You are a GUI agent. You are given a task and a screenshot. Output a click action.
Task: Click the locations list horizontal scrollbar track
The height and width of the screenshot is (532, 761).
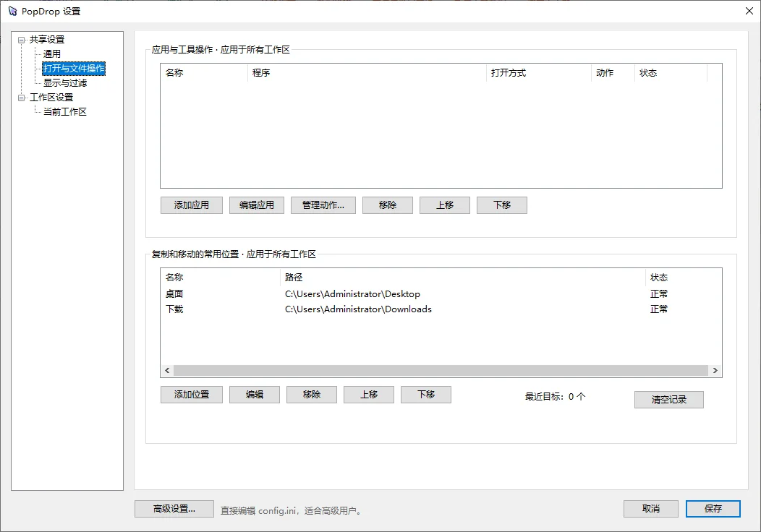(441, 371)
